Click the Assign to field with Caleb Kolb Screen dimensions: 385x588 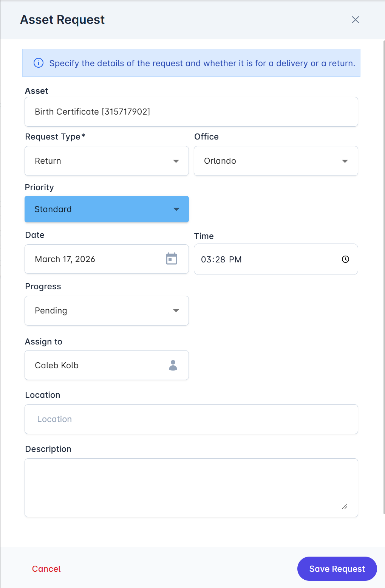point(94,365)
